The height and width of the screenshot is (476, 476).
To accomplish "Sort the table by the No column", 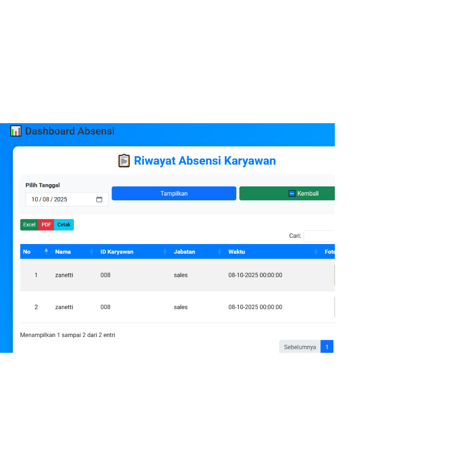I will click(34, 251).
